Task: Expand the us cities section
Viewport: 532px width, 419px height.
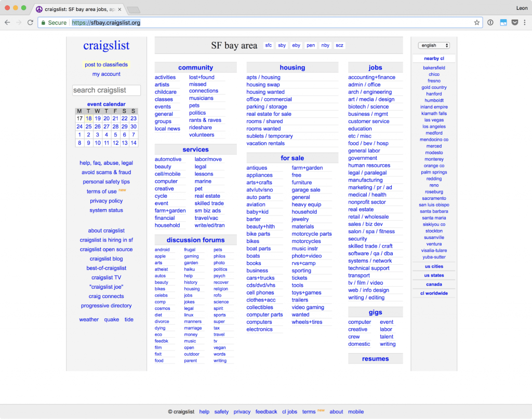Action: pos(434,266)
